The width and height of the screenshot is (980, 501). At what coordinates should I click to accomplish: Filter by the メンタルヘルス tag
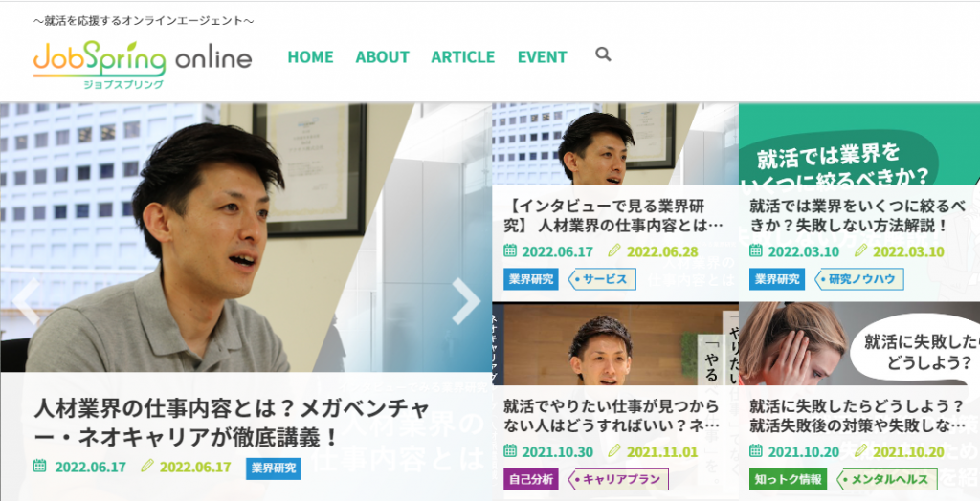pos(887,480)
